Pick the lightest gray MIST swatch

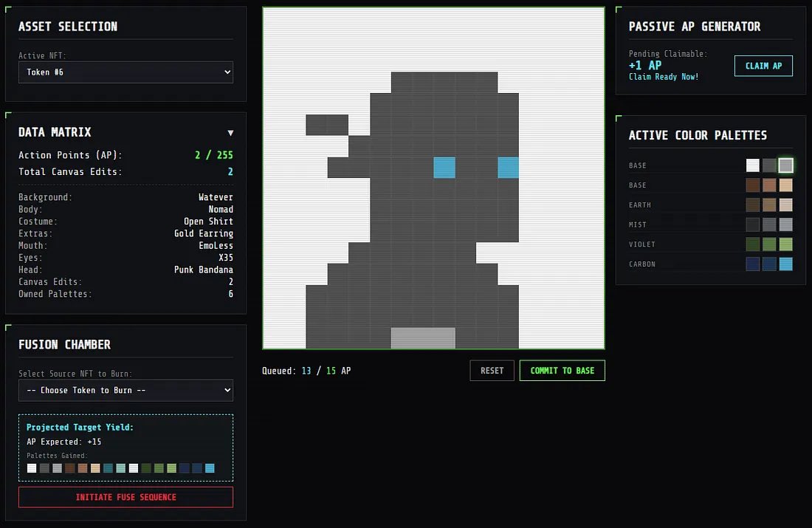(785, 224)
